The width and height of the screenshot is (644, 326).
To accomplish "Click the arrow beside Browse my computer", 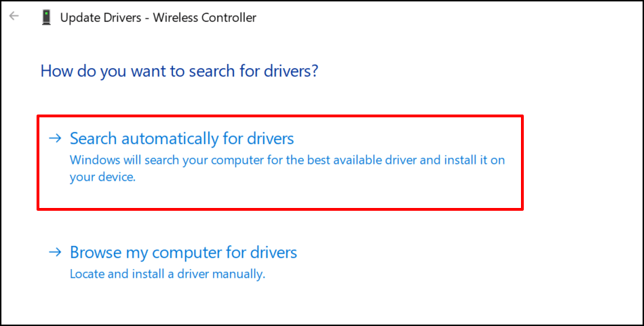I will (55, 252).
